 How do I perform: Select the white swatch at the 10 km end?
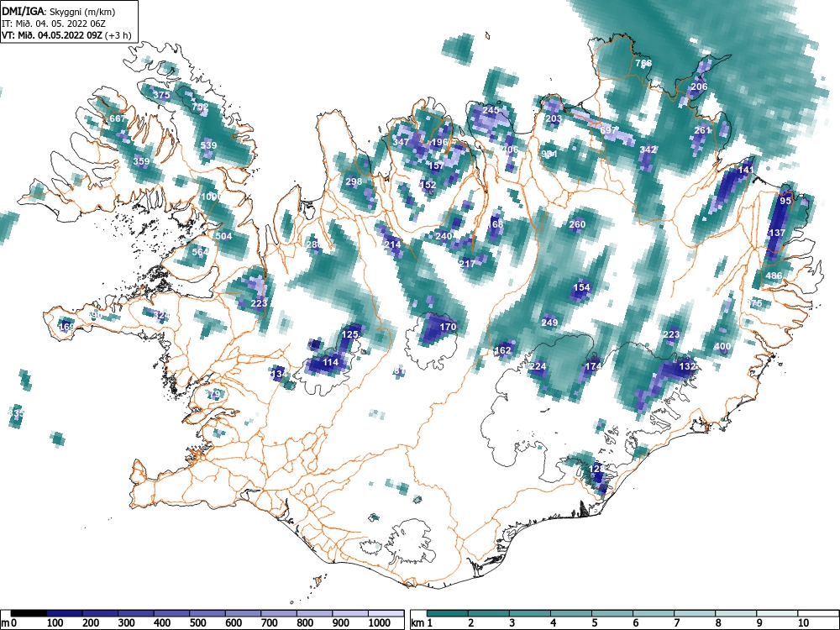point(818,613)
